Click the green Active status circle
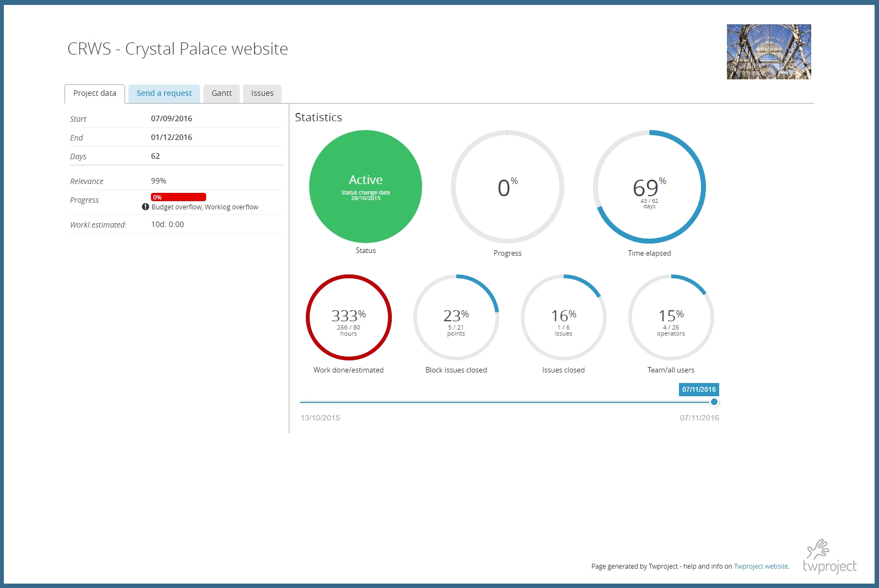Viewport: 879px width, 588px height. (365, 186)
